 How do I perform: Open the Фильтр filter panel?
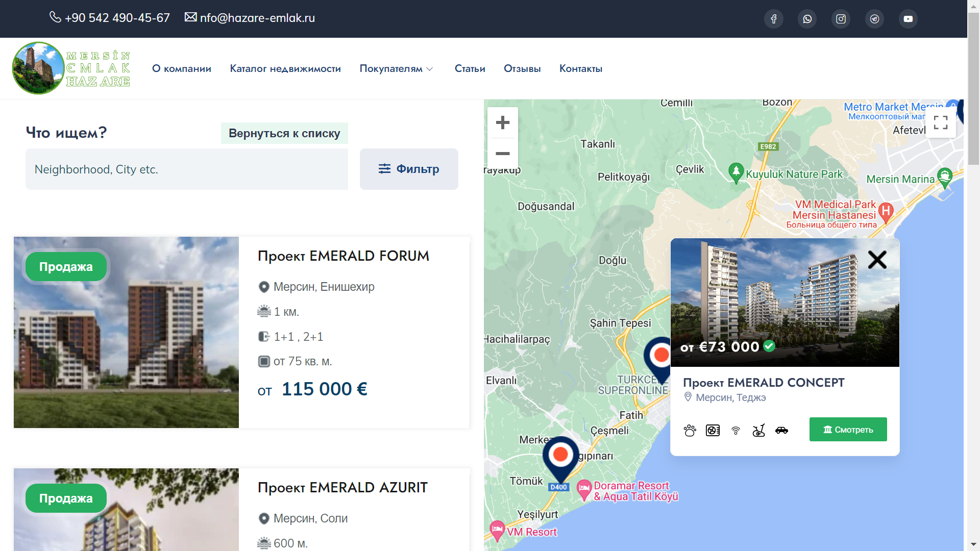pos(409,169)
